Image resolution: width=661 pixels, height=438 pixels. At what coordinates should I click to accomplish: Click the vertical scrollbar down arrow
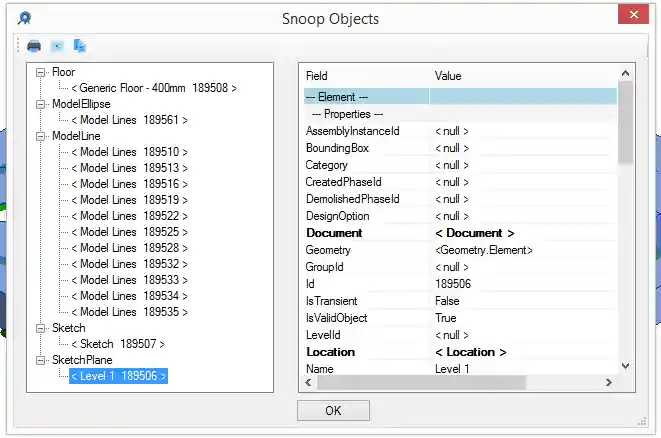coord(625,367)
